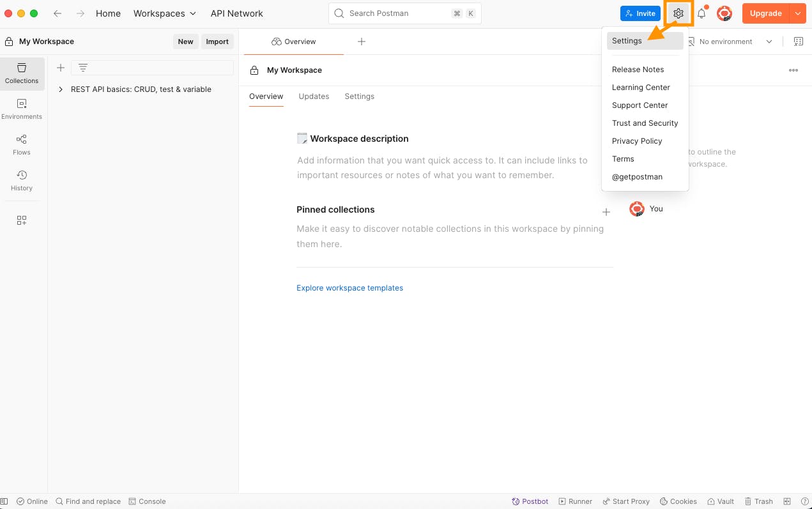Click the Online status indicator
The width and height of the screenshot is (812, 509).
(33, 501)
